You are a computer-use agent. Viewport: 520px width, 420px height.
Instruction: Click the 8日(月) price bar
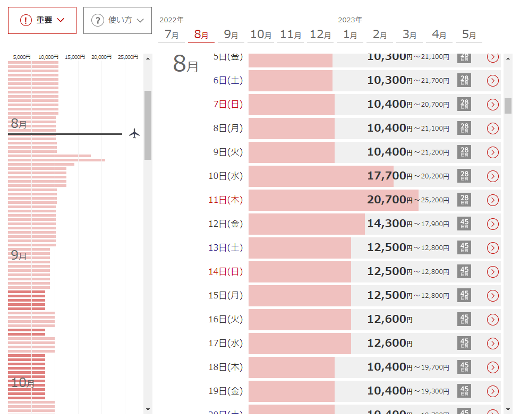coord(291,128)
